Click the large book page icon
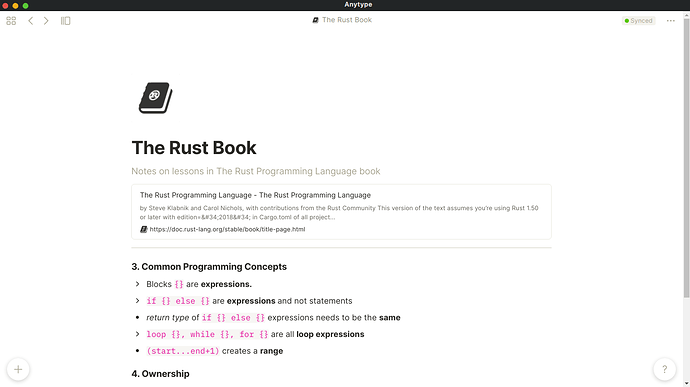690x387 pixels. click(x=156, y=98)
